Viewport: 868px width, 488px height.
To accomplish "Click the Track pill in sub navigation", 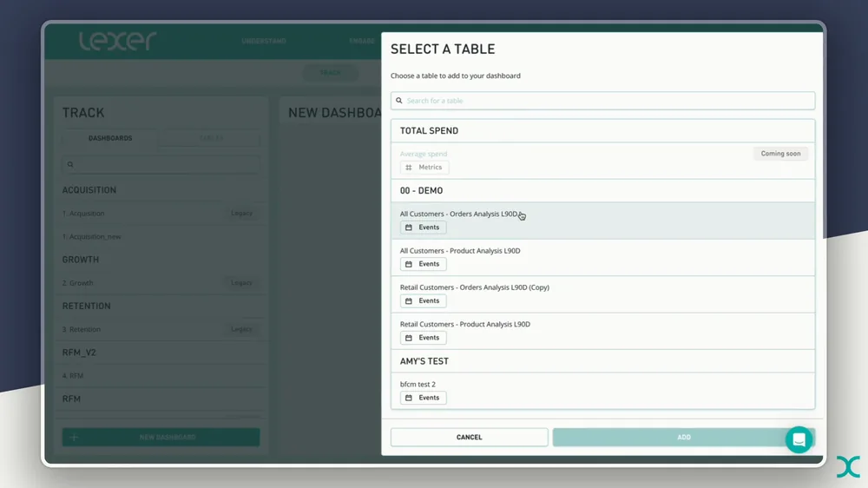I will [x=331, y=73].
